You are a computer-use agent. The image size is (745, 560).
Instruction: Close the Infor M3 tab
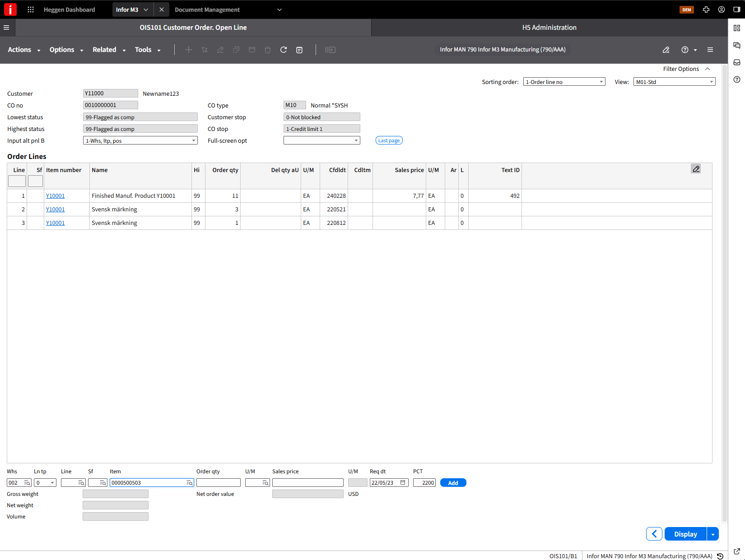161,9
